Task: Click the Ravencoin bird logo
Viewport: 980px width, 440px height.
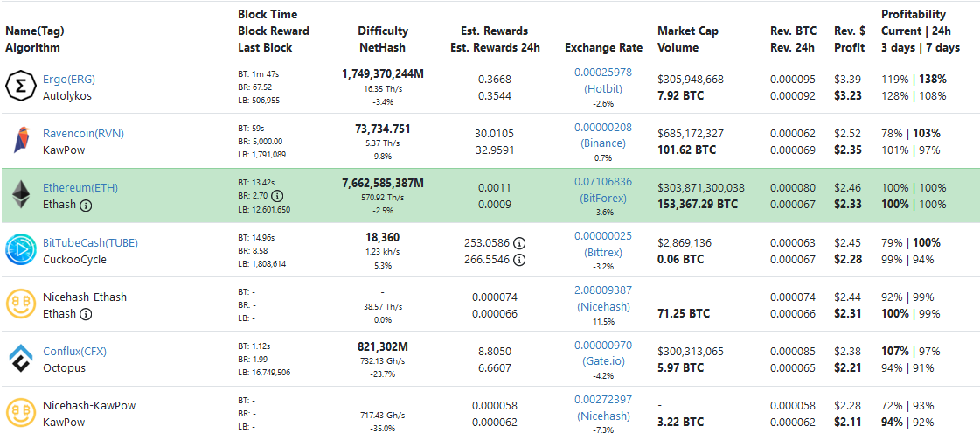Action: (19, 141)
